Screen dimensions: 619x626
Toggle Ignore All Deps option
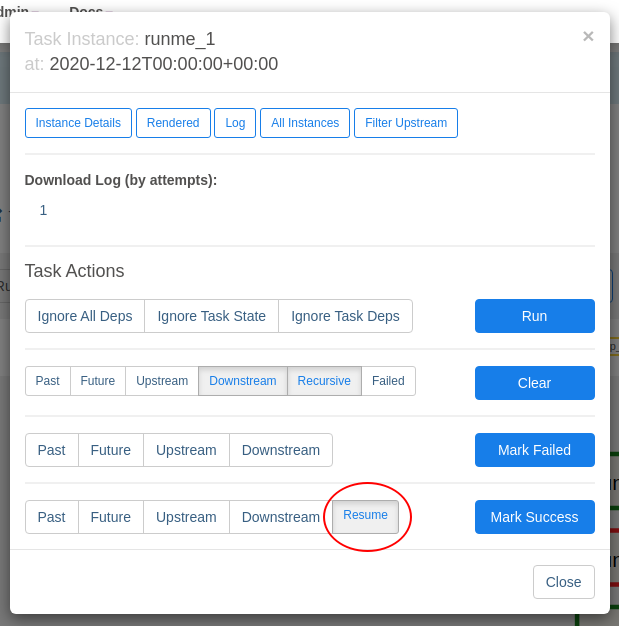click(x=85, y=316)
